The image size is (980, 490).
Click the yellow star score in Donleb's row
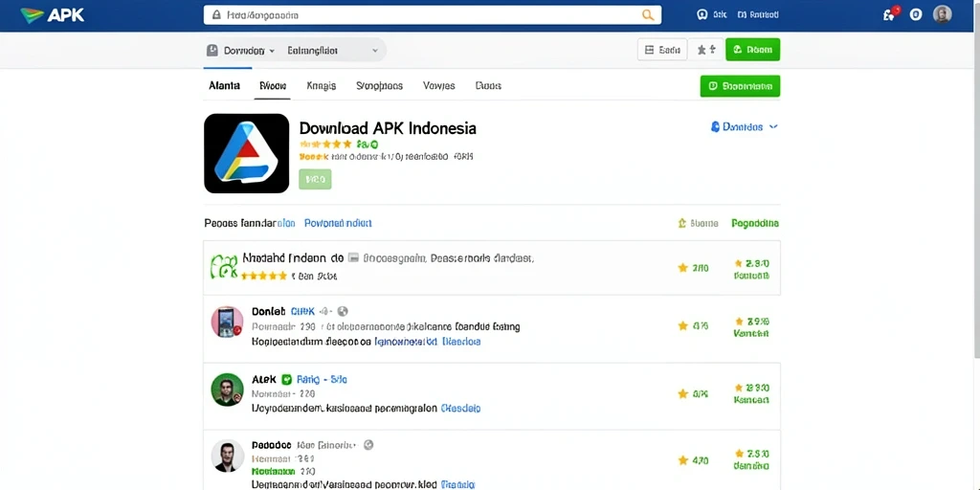(693, 325)
